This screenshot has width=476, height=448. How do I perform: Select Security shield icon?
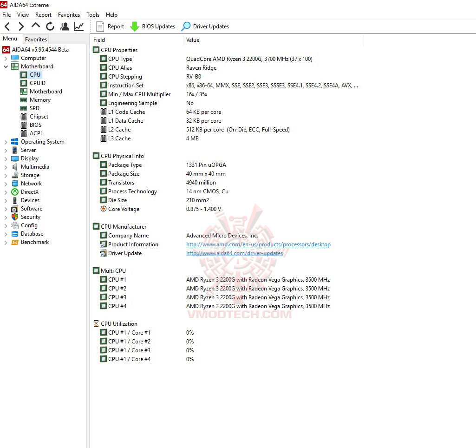pos(15,217)
